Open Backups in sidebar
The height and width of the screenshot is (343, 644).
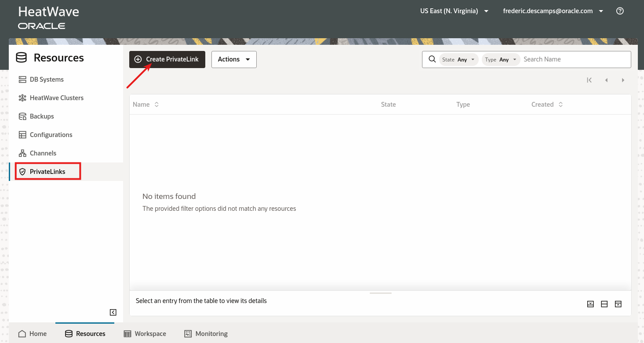pyautogui.click(x=66, y=116)
